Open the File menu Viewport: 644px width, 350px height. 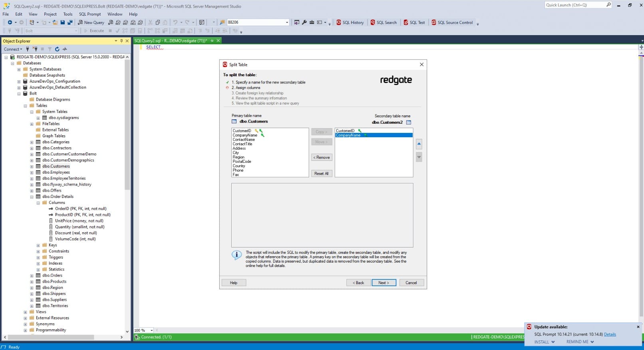point(6,14)
